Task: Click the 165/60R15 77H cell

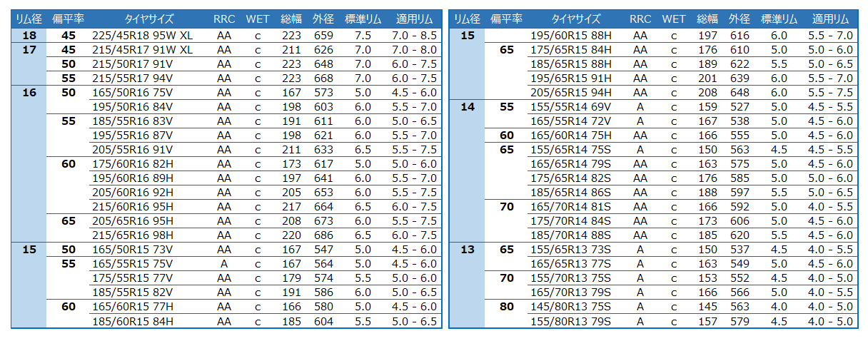Action: 133,306
